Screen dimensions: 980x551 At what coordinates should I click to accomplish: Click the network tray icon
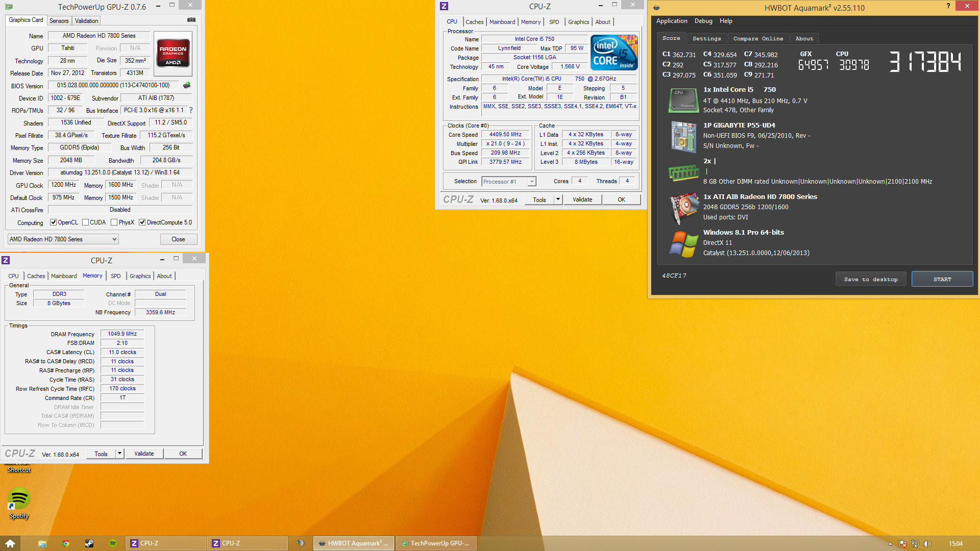[x=915, y=544]
